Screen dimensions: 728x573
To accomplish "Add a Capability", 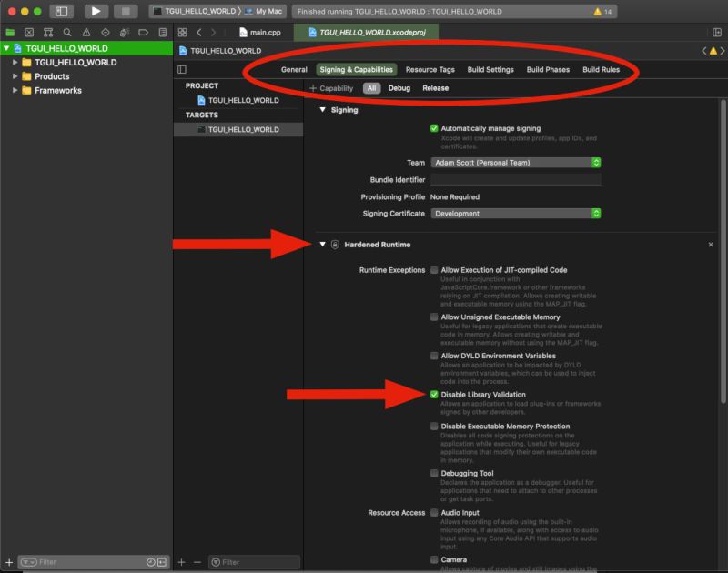I will [331, 88].
